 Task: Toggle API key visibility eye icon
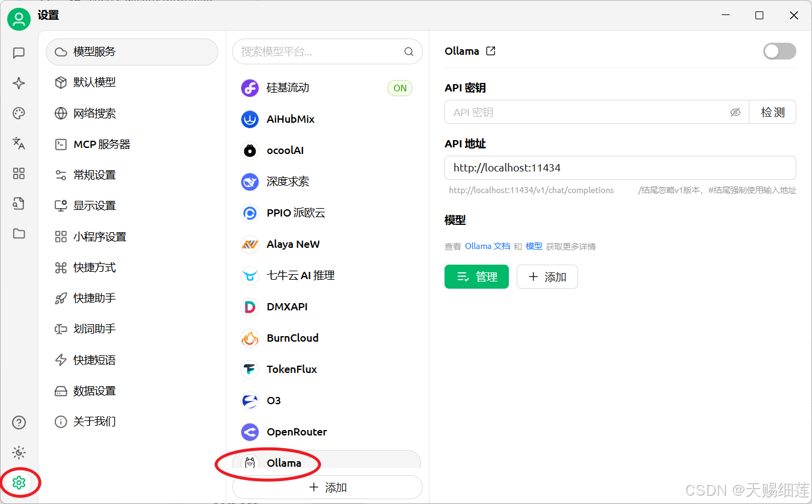(x=735, y=112)
